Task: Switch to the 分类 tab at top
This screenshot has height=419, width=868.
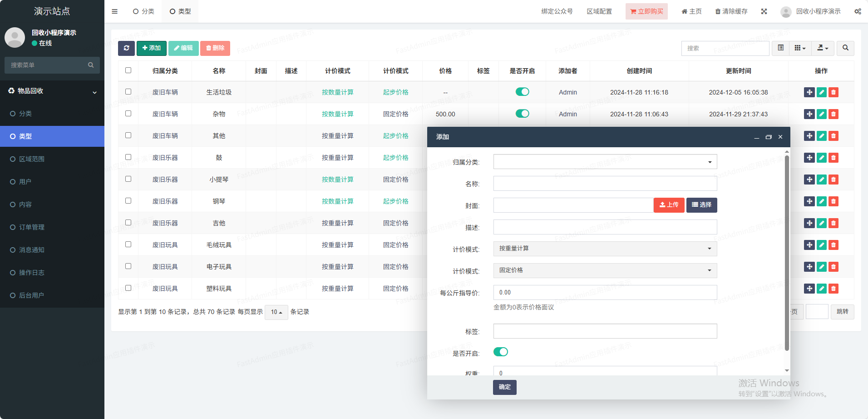Action: click(143, 11)
